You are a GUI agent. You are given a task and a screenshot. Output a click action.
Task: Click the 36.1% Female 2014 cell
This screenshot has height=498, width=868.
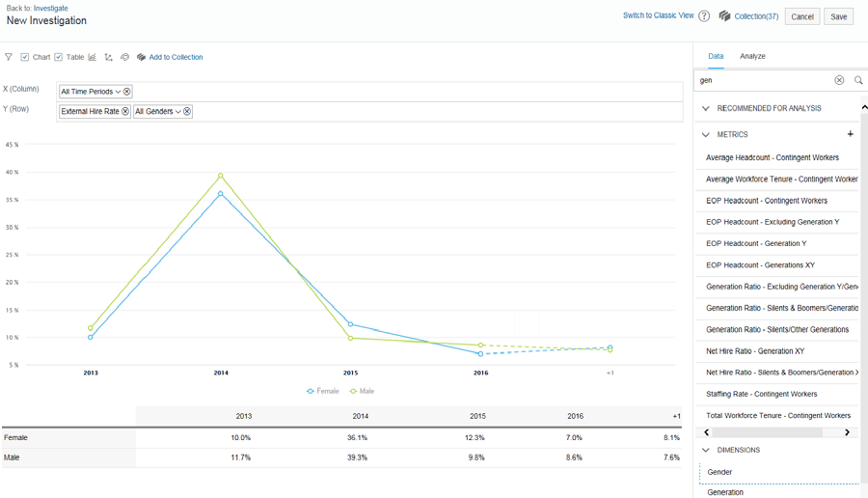357,437
